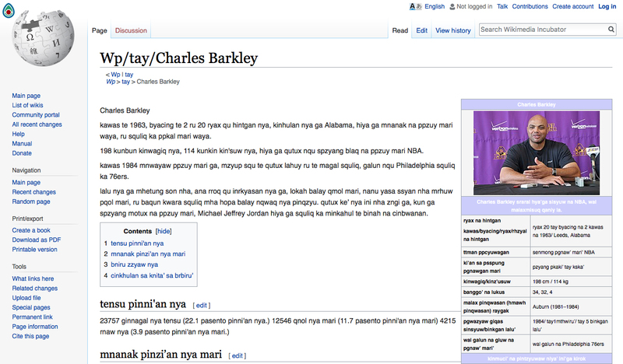Open the Talk link in header
Viewport: 623px width, 364px height.
(502, 6)
